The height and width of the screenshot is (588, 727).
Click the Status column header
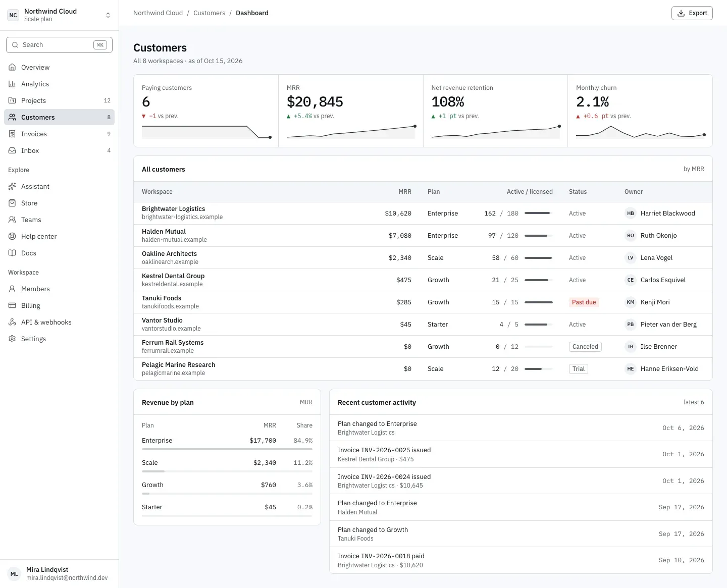coord(578,192)
